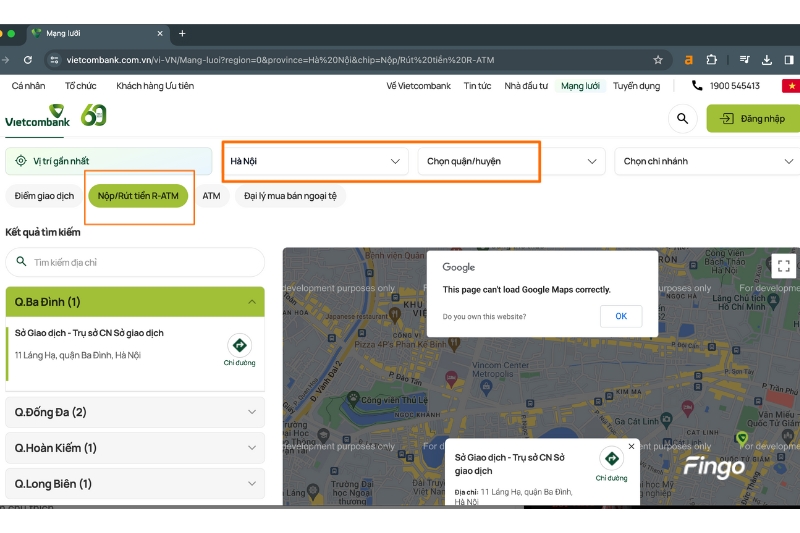Call hotline 1900 545413 link

pos(726,86)
